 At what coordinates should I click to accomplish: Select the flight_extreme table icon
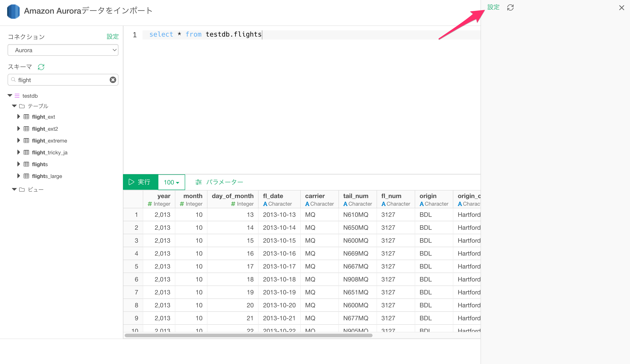pos(26,140)
